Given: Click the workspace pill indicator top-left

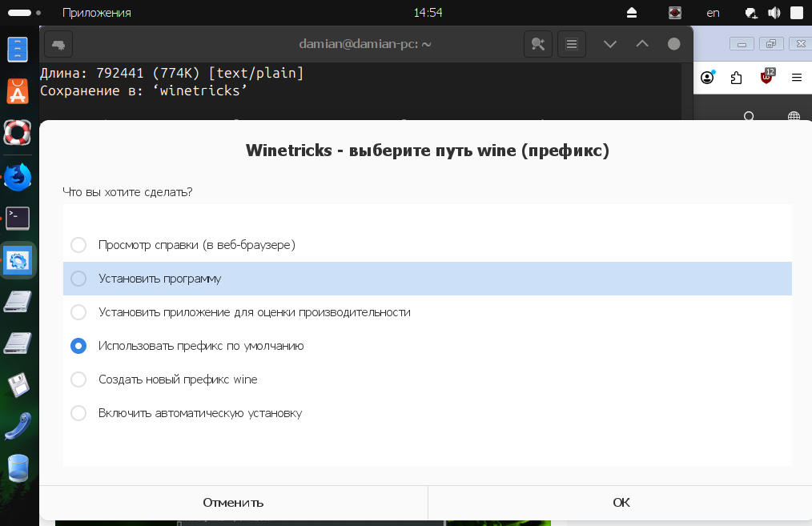Looking at the screenshot, I should (x=20, y=13).
